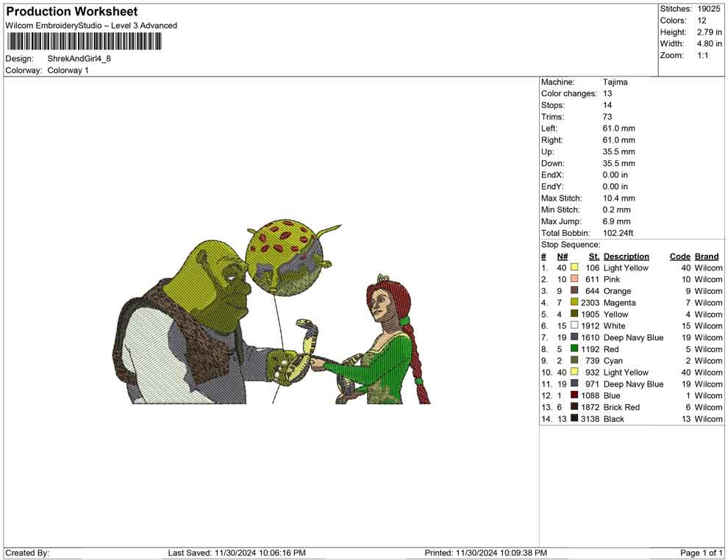
Task: Click the Min Stitch value '0.2 mm'
Action: [x=616, y=209]
